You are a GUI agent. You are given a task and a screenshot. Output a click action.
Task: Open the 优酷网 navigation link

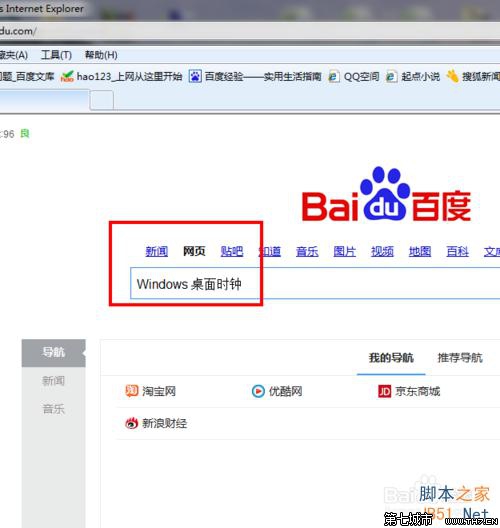[286, 391]
